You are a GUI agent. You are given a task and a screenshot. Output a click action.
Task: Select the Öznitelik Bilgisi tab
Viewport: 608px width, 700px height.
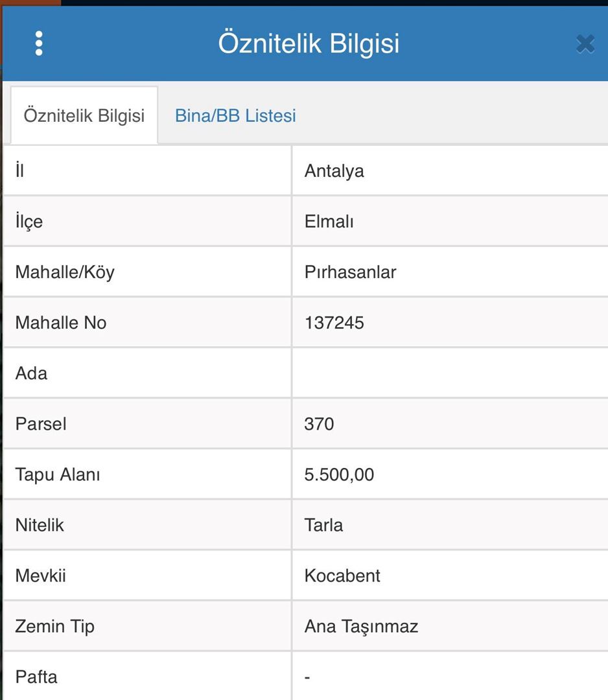(x=84, y=116)
